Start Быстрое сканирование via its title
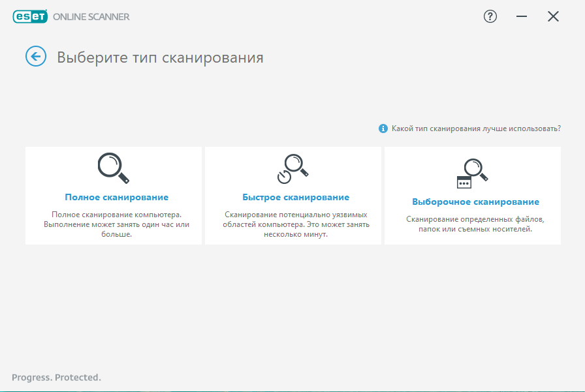This screenshot has height=392, width=585. tap(296, 197)
